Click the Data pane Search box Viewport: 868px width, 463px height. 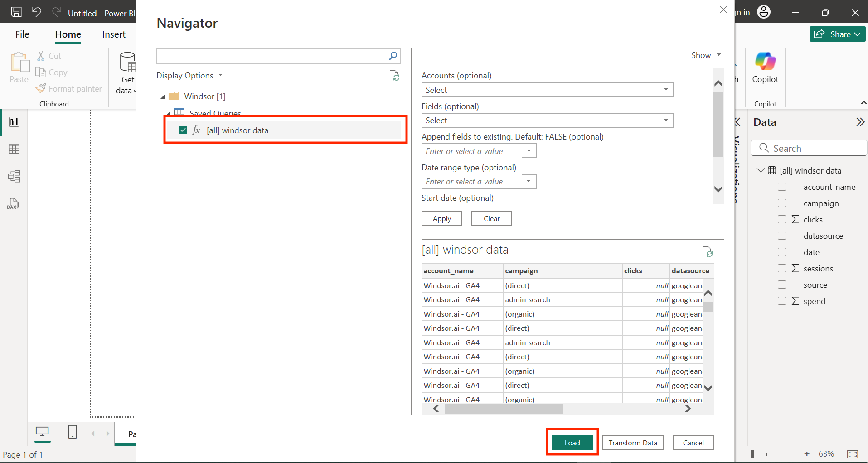click(x=809, y=148)
